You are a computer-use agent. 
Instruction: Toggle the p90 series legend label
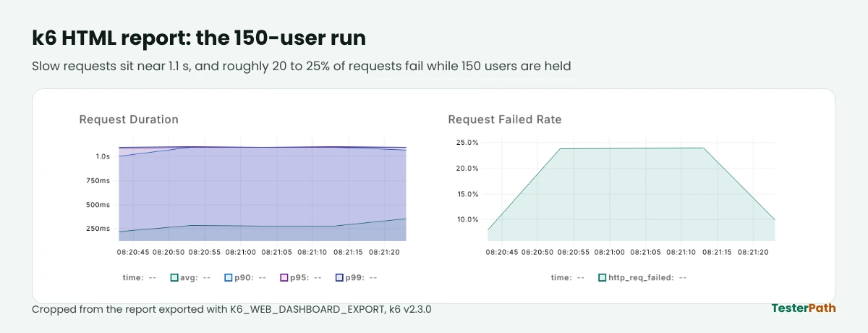pos(244,277)
